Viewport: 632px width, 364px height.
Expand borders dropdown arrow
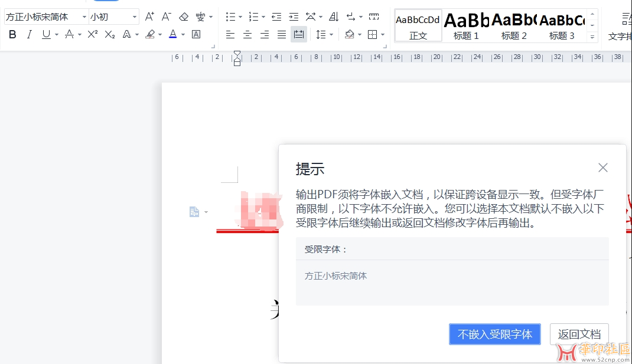coord(383,35)
